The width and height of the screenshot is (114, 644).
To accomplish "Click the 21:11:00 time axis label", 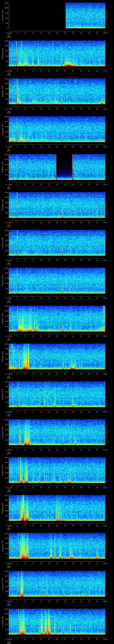I will pos(9,109).
